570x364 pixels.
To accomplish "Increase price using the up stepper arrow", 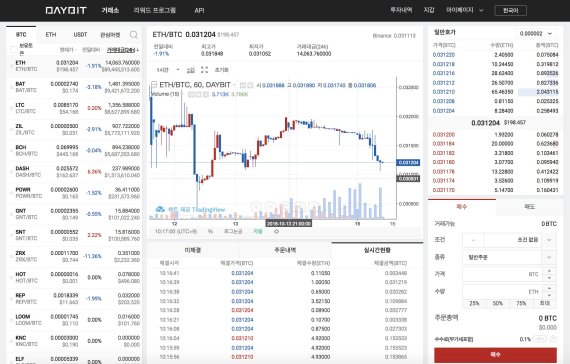I will (549, 271).
